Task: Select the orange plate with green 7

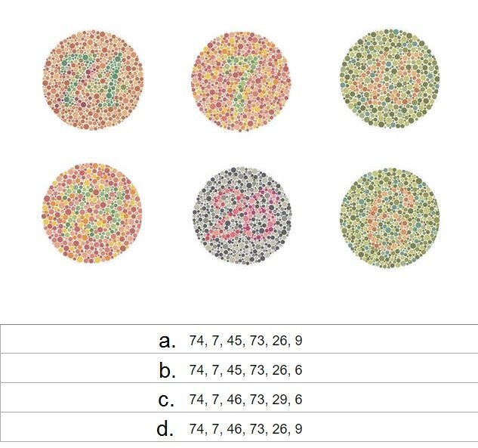Action: (241, 82)
